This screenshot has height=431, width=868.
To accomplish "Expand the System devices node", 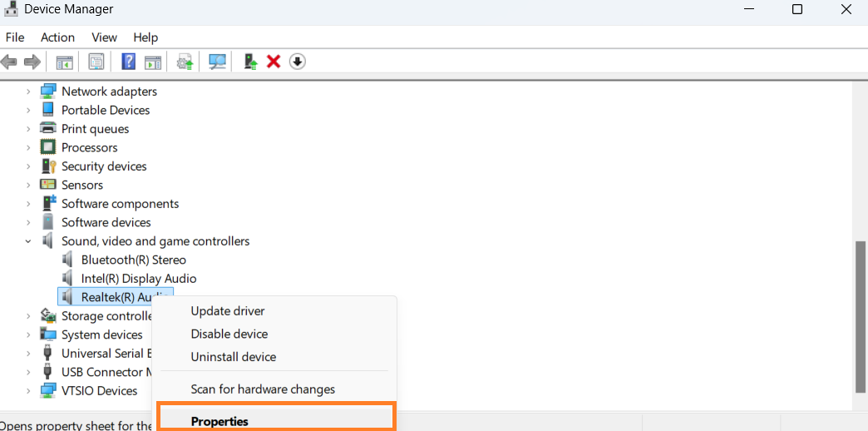I will click(28, 334).
